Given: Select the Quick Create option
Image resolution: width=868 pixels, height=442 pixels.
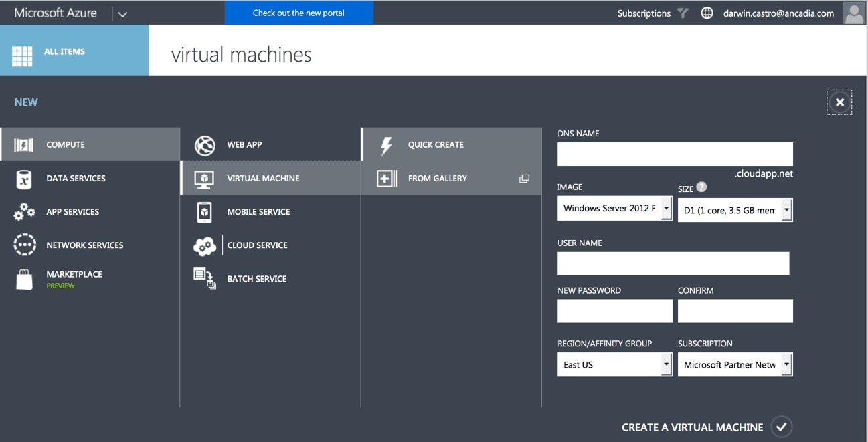Looking at the screenshot, I should coord(452,144).
